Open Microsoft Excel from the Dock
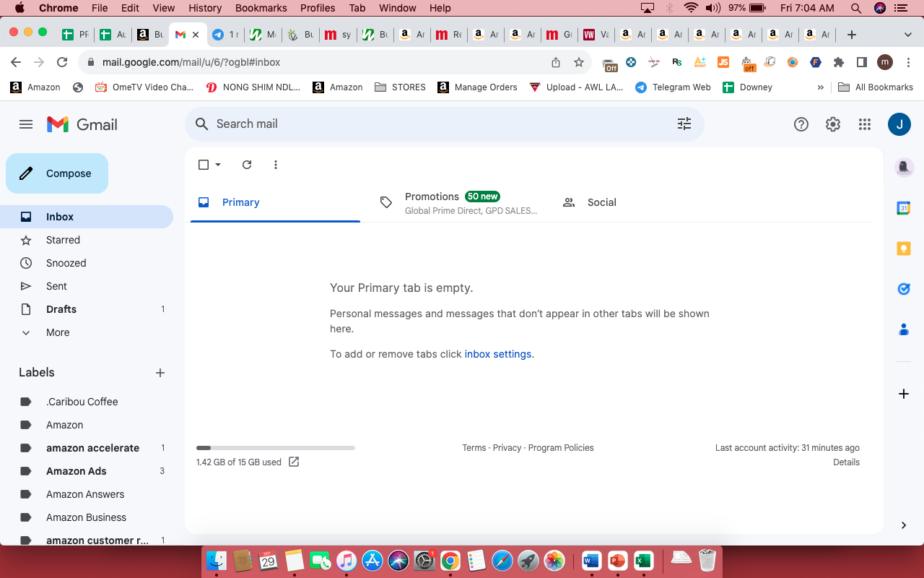The width and height of the screenshot is (924, 578). pos(643,561)
